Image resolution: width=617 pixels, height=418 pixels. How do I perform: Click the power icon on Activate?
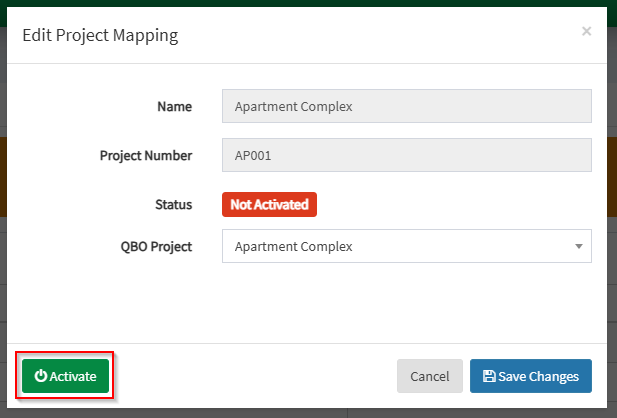click(40, 376)
